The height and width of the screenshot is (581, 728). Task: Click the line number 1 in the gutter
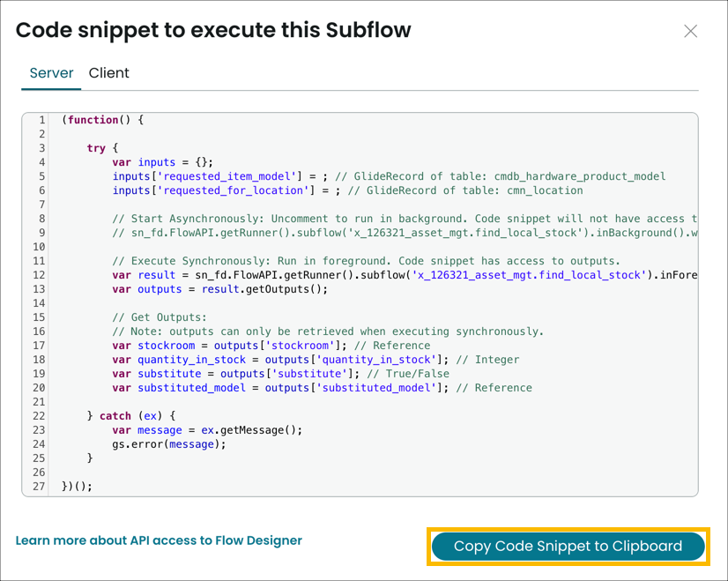tap(41, 119)
